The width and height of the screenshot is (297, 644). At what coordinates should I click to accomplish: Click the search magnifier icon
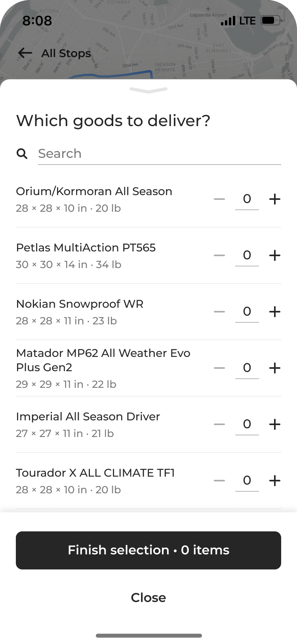22,153
